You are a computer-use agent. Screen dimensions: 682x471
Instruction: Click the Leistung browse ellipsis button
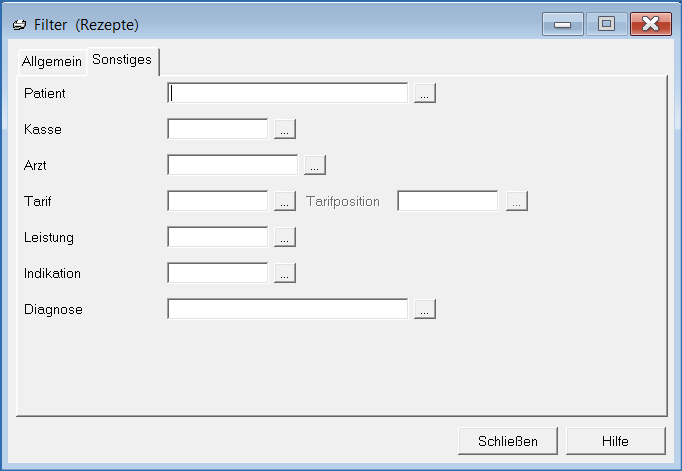click(285, 237)
